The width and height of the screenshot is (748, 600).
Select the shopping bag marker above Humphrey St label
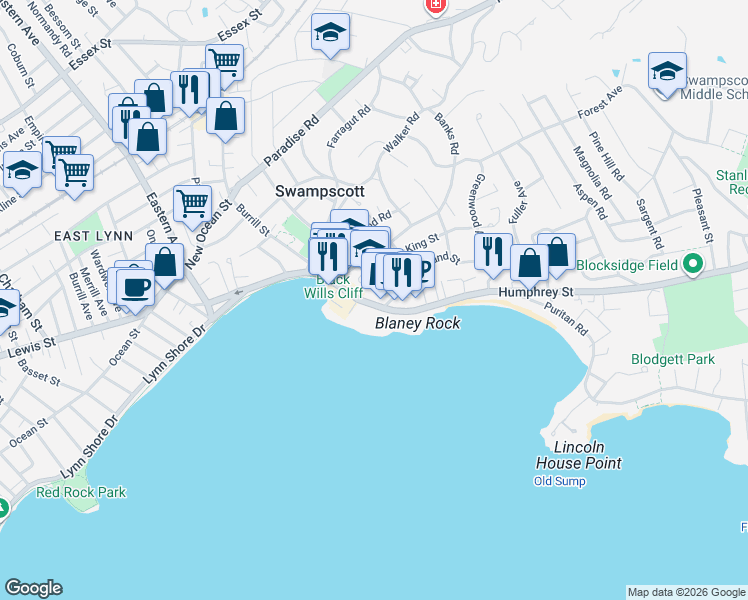point(530,263)
